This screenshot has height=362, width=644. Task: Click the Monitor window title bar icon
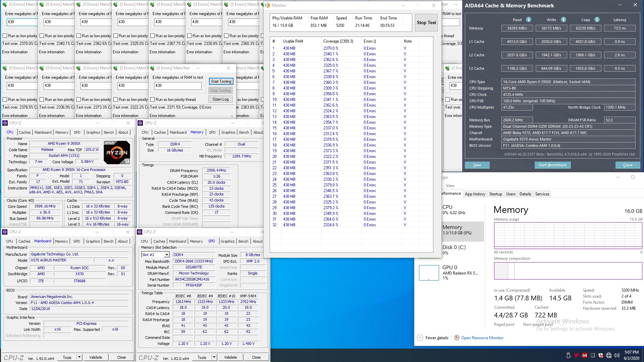pos(267,5)
